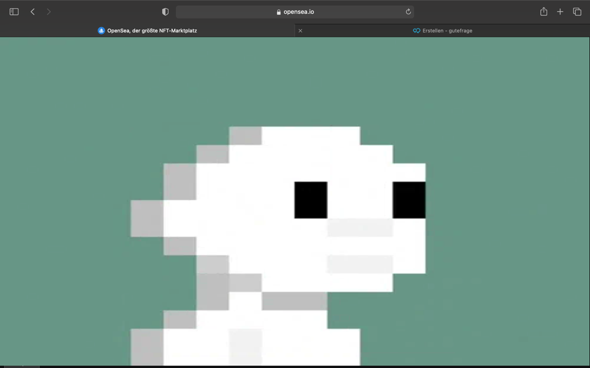This screenshot has height=368, width=590.
Task: Go back to the previous page
Action: click(33, 12)
